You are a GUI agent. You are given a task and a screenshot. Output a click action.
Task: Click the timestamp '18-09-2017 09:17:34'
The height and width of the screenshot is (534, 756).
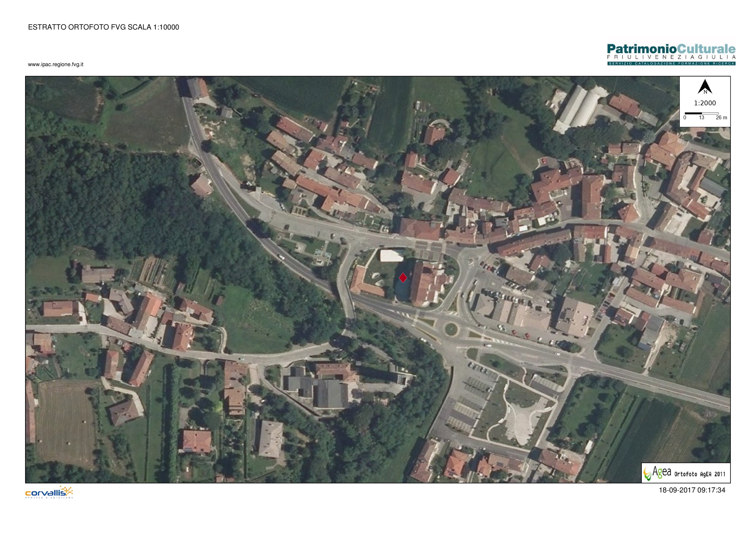pyautogui.click(x=692, y=490)
